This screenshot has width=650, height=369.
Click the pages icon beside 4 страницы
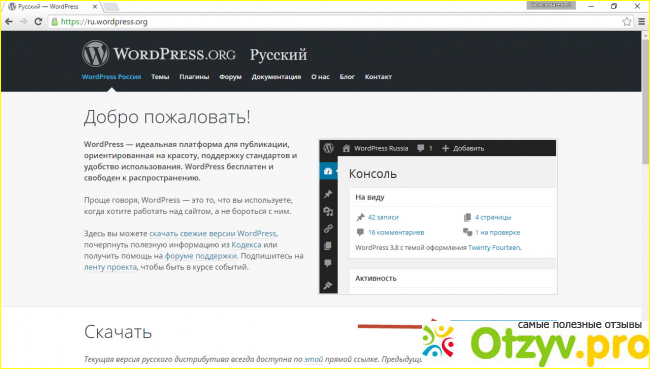tap(467, 217)
